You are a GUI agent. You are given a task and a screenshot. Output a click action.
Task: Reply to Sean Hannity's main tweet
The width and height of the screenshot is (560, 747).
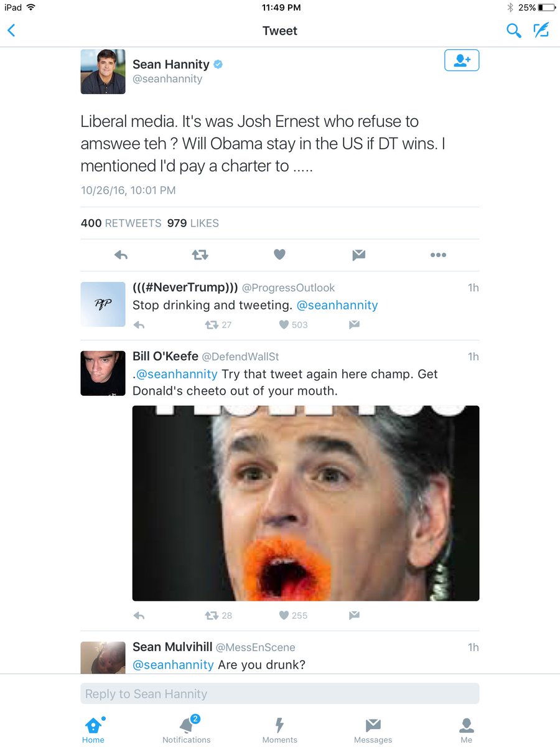pos(121,255)
